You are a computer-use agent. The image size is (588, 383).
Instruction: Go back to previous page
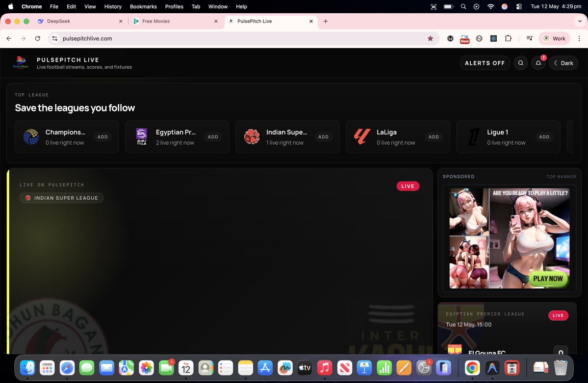coord(9,38)
